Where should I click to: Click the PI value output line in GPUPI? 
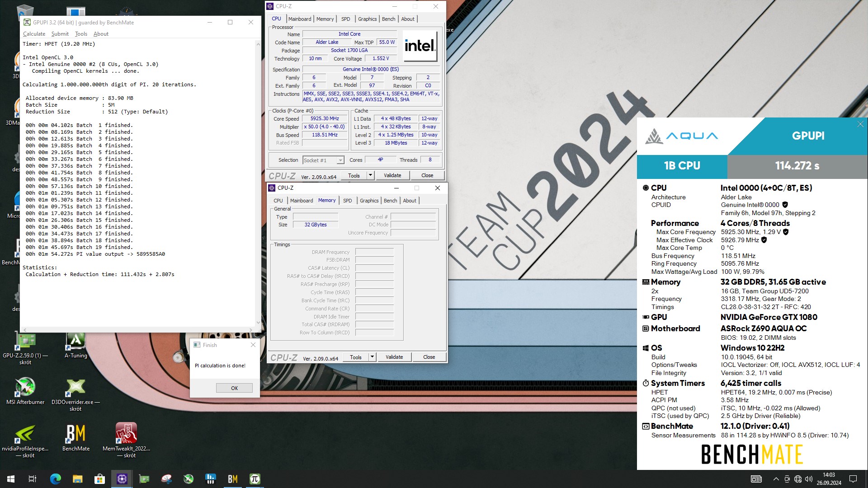tap(95, 254)
